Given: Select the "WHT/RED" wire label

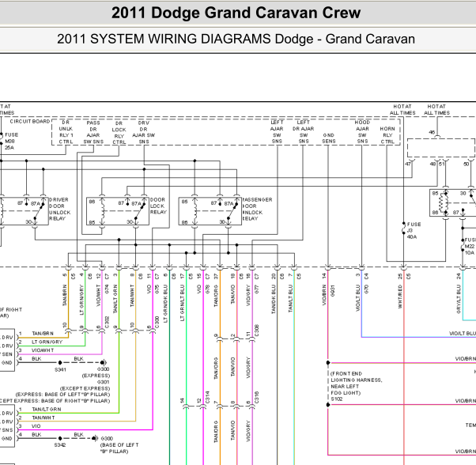Looking at the screenshot, I should pyautogui.click(x=400, y=297).
